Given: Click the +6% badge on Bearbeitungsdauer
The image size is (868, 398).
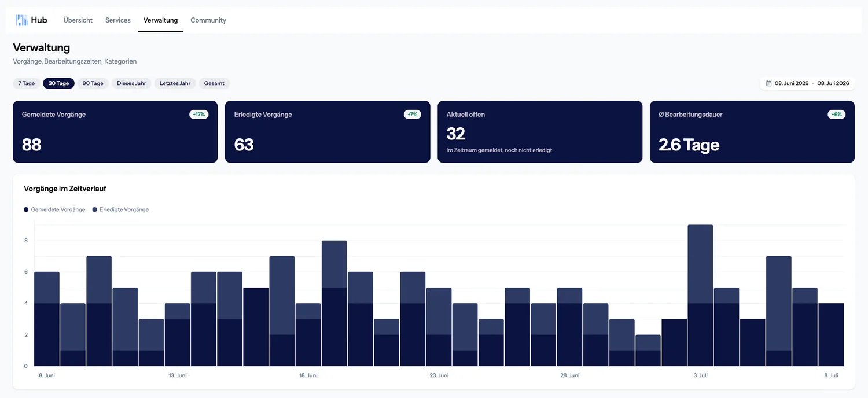Looking at the screenshot, I should click(x=837, y=115).
